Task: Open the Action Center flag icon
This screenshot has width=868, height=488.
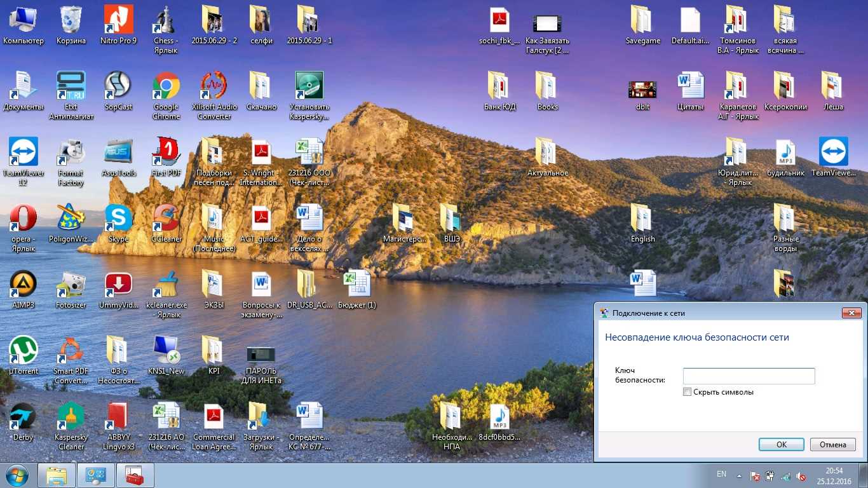Action: click(x=755, y=475)
